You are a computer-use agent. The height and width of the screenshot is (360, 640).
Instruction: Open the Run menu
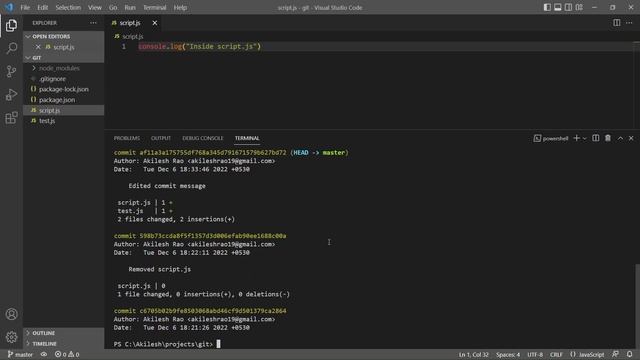click(130, 7)
